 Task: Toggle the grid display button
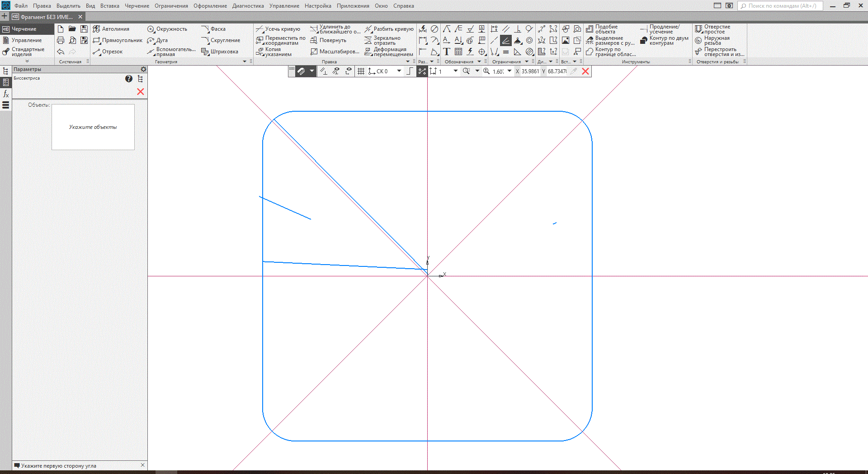click(x=361, y=71)
